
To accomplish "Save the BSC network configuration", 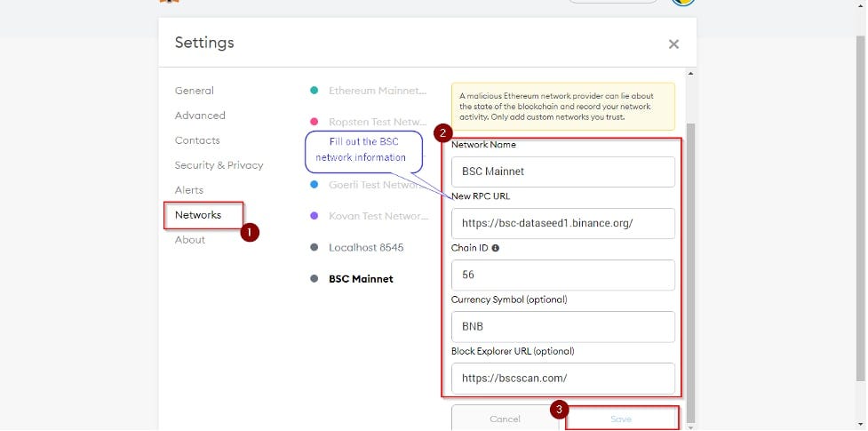I will click(621, 419).
